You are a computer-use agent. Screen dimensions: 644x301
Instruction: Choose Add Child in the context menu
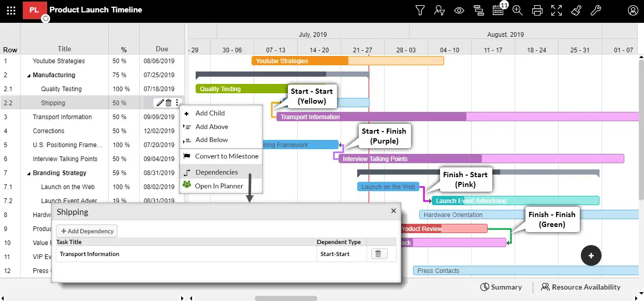[x=210, y=113]
